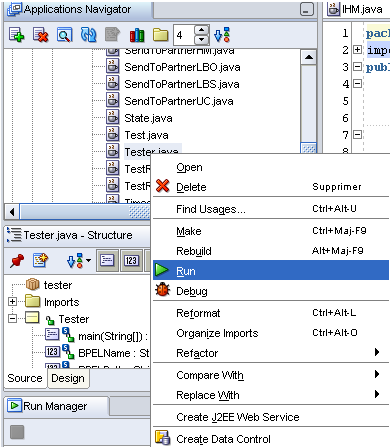The image size is (390, 447).
Task: Select SendToPartnerLBO.java in the navigator
Action: click(182, 67)
